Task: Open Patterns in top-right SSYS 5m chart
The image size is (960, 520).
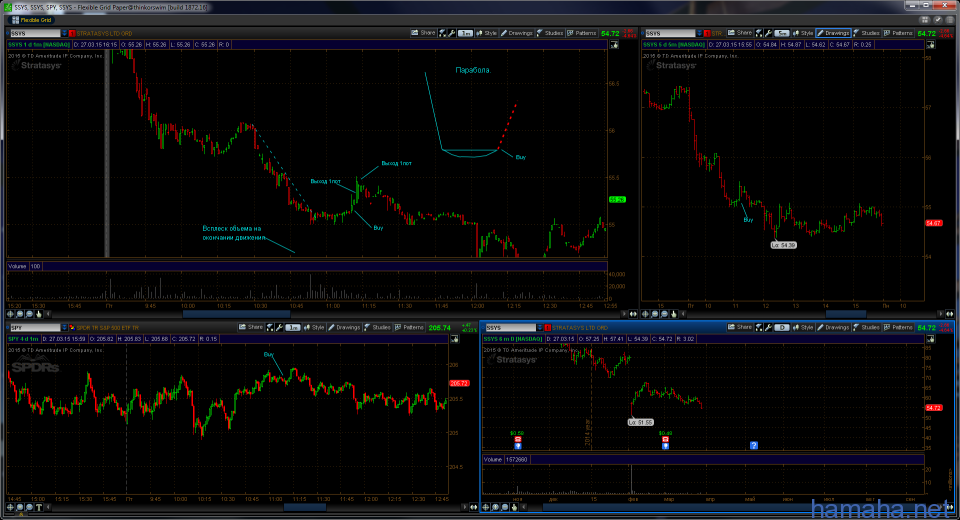Action: pos(898,33)
